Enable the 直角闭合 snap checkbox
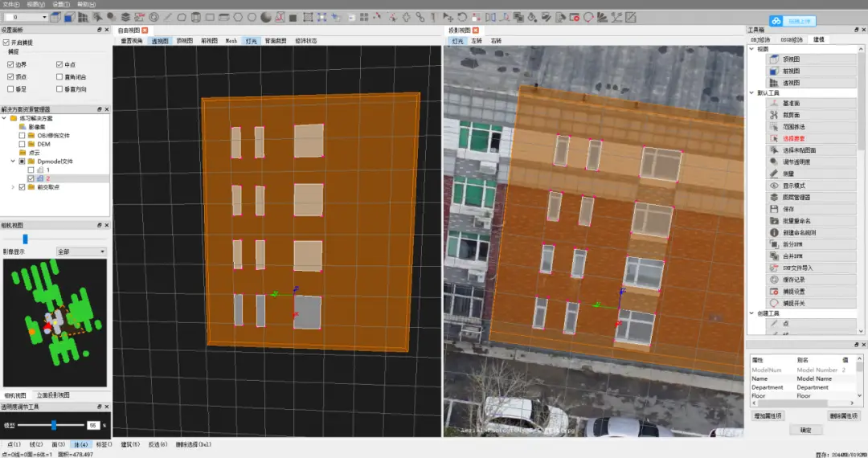The image size is (868, 458). point(59,77)
